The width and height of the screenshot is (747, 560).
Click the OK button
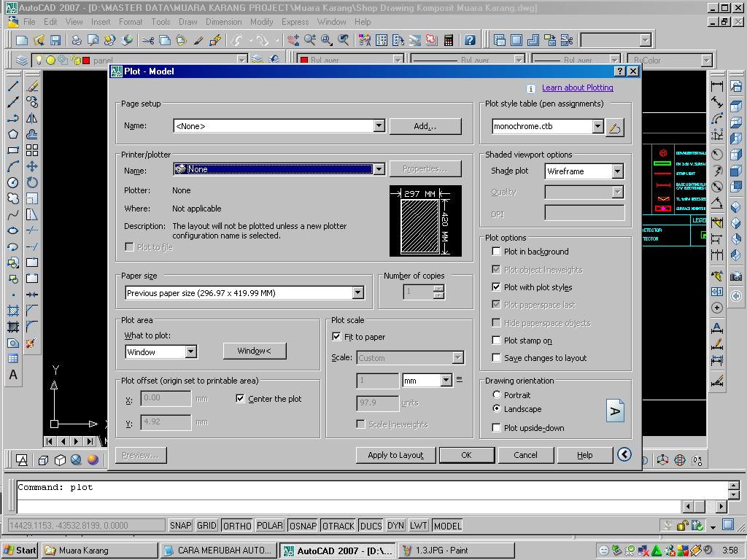pyautogui.click(x=466, y=455)
